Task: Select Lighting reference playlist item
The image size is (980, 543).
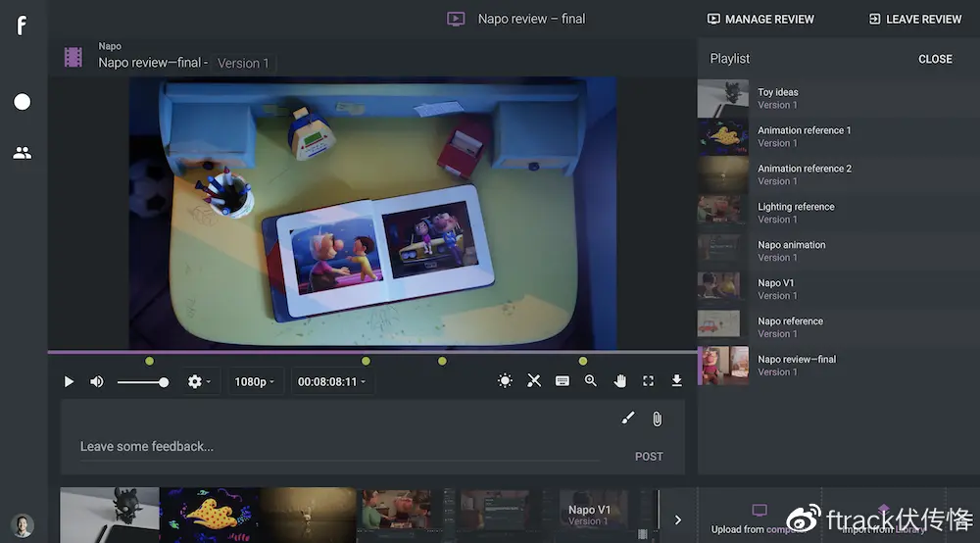Action: [x=838, y=213]
